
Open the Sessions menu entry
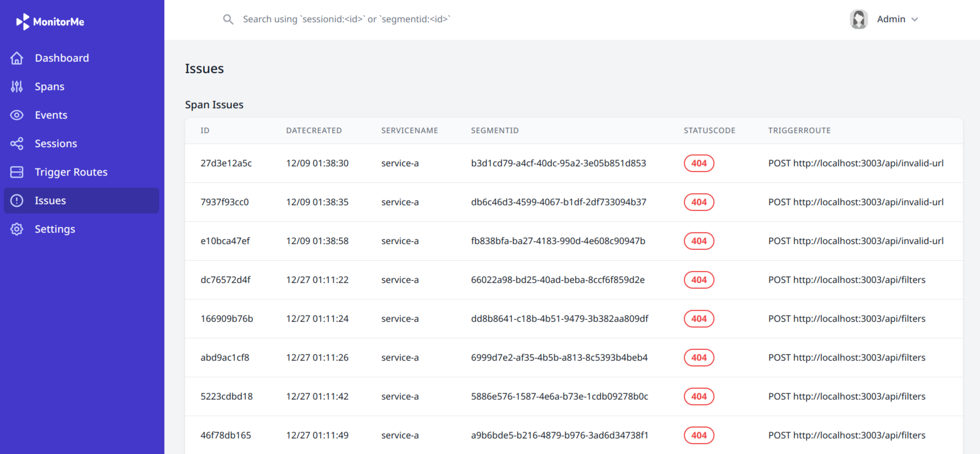(x=56, y=143)
